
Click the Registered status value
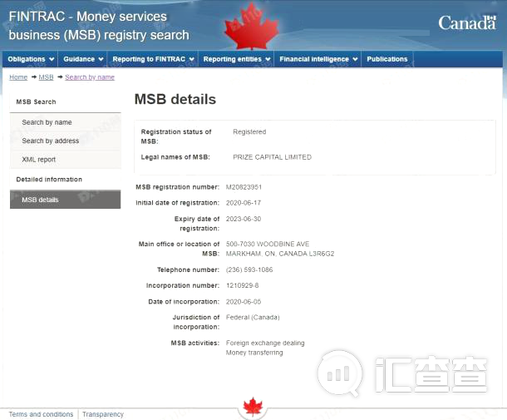tap(249, 132)
